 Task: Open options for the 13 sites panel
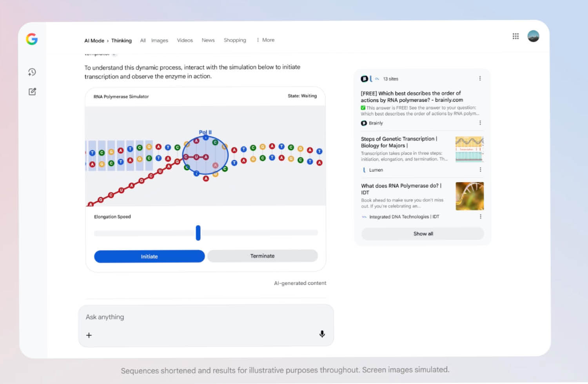coord(480,79)
